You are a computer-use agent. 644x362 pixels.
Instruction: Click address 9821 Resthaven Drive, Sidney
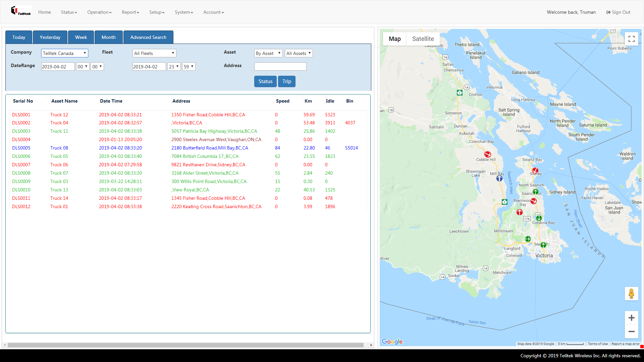click(x=208, y=165)
